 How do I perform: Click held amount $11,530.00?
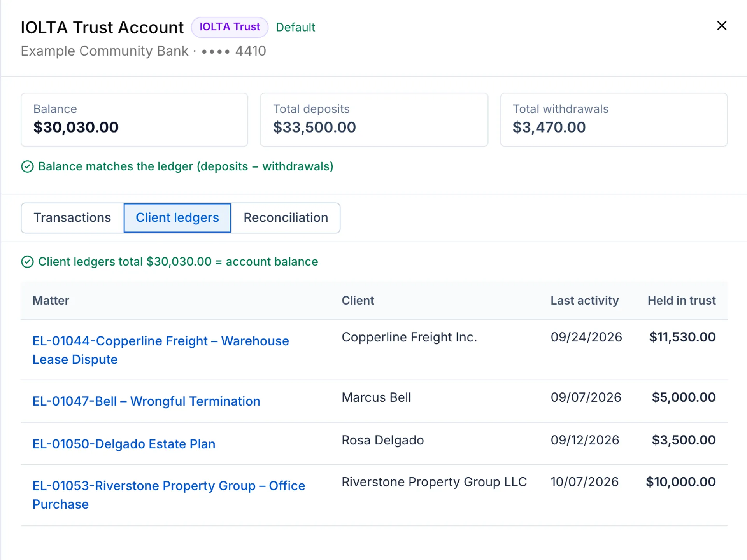tap(682, 337)
